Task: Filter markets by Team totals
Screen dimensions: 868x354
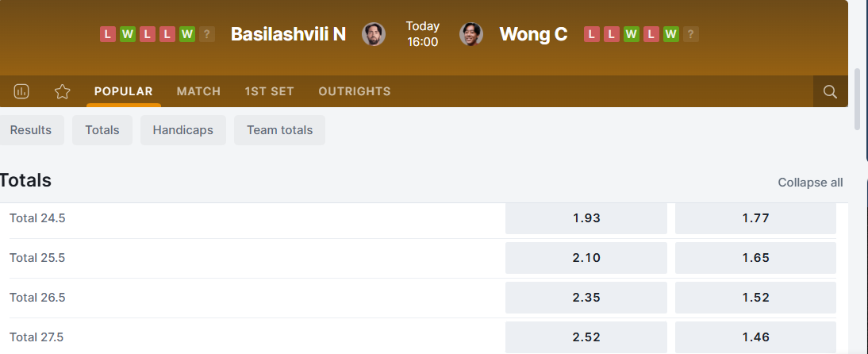Action: pyautogui.click(x=279, y=130)
